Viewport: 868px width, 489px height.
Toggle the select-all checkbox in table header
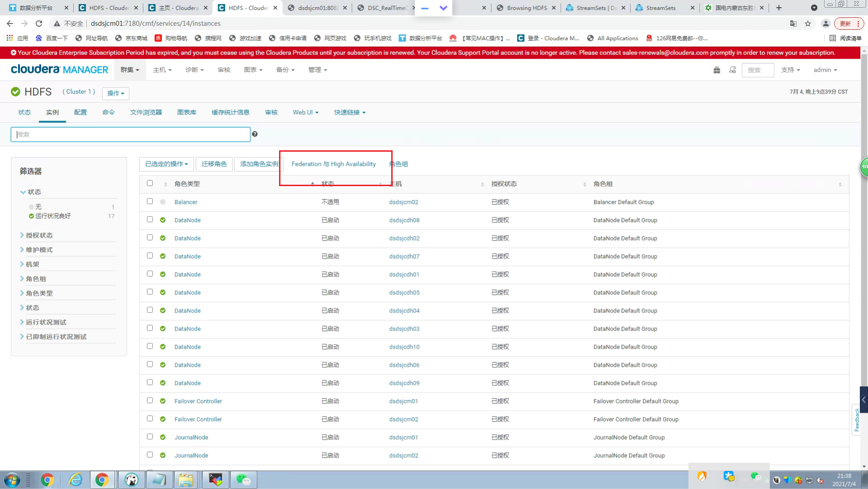click(150, 183)
